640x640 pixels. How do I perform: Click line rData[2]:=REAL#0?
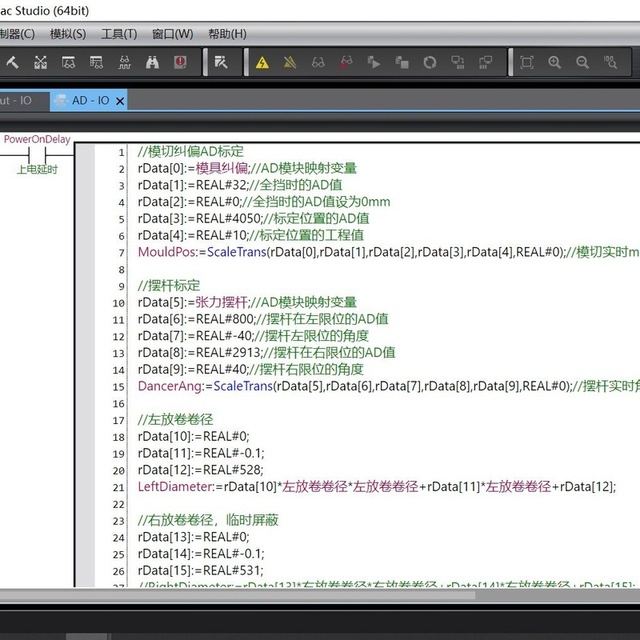(264, 202)
